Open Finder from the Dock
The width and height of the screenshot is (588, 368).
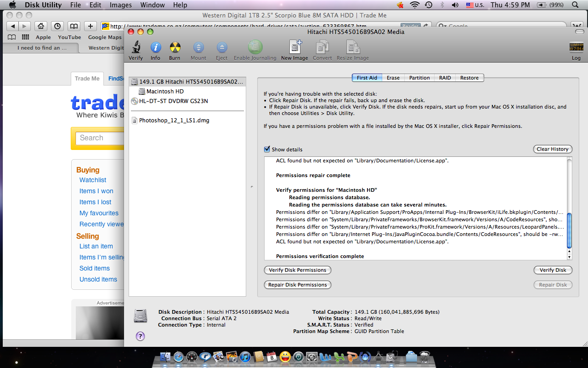click(165, 357)
